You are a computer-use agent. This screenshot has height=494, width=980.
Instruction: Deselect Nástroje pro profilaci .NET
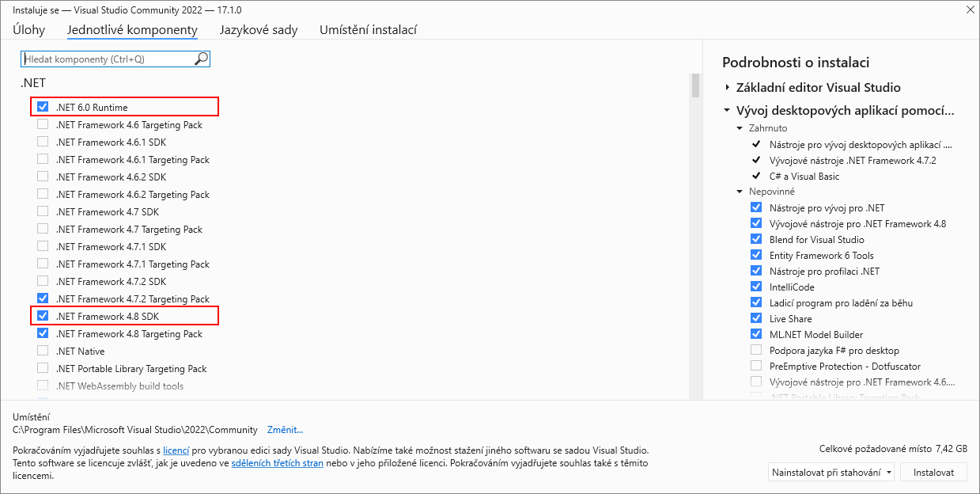pyautogui.click(x=756, y=271)
